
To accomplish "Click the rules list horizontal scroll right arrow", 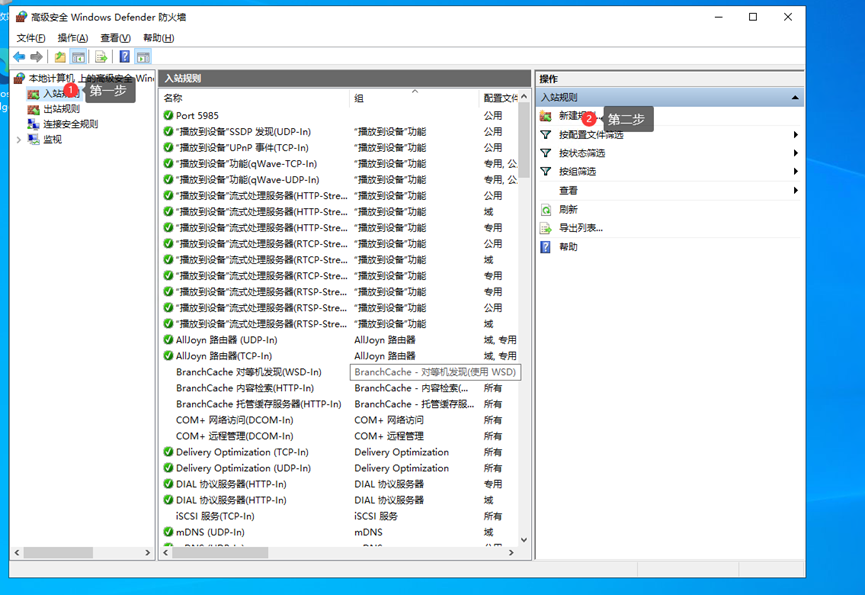I will tap(511, 553).
